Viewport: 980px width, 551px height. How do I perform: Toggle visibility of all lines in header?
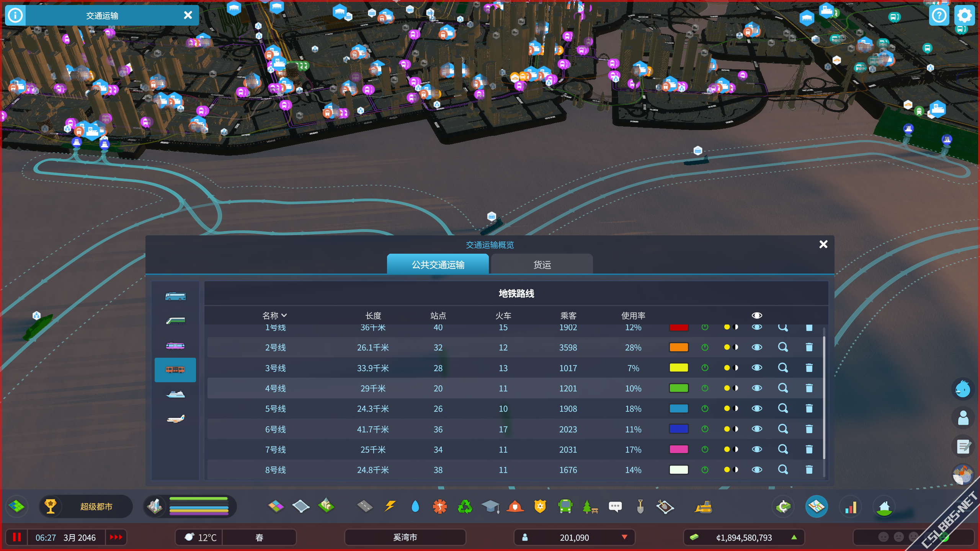click(757, 315)
